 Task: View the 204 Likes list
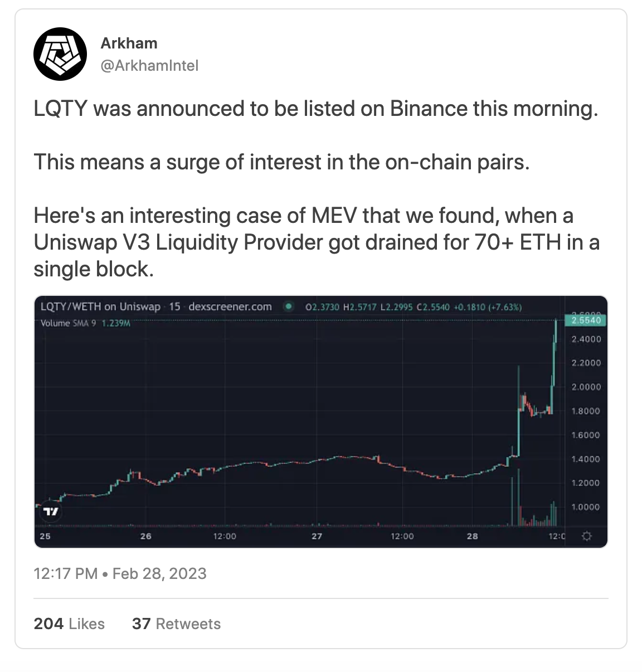(69, 624)
